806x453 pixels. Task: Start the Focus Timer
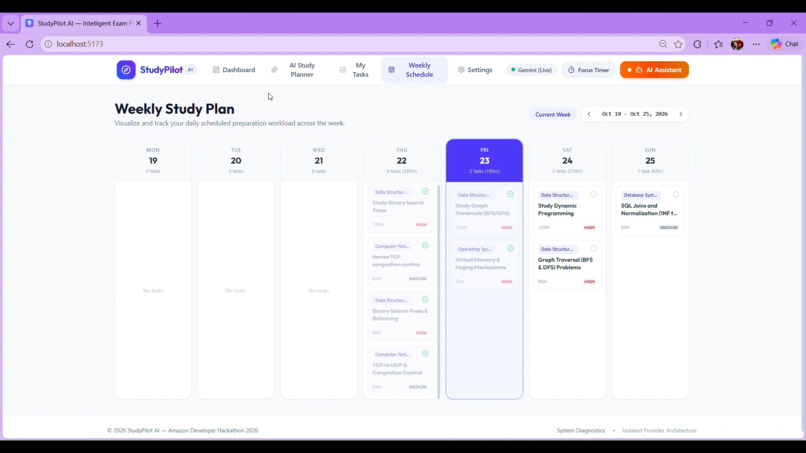(589, 70)
